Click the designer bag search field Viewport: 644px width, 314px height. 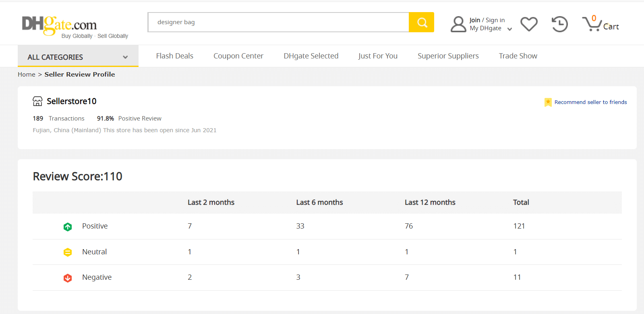click(278, 22)
